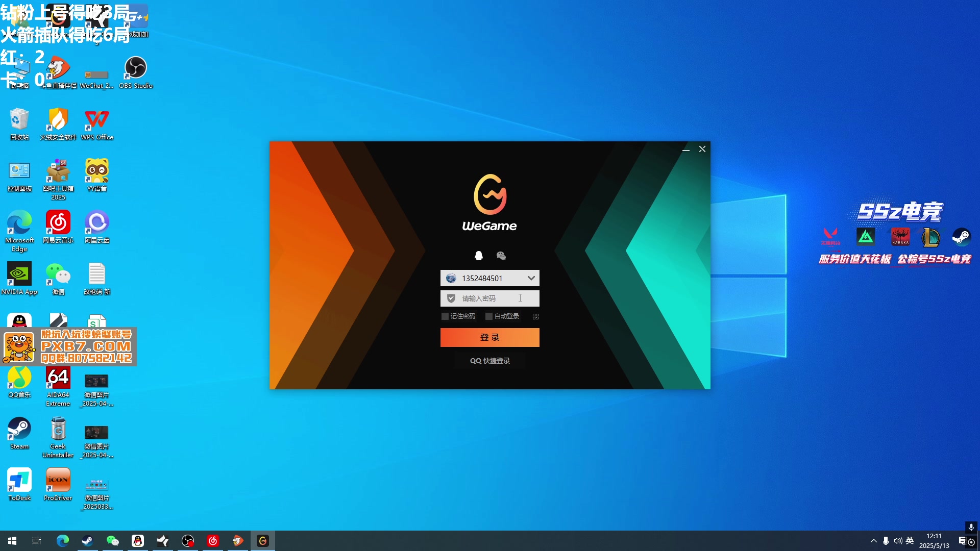Viewport: 980px width, 551px height.
Task: Select the 控制面板 desktop icon
Action: (x=19, y=176)
